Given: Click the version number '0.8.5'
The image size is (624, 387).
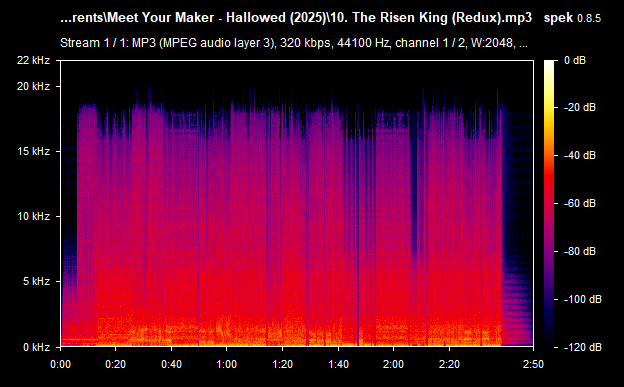Looking at the screenshot, I should 589,18.
